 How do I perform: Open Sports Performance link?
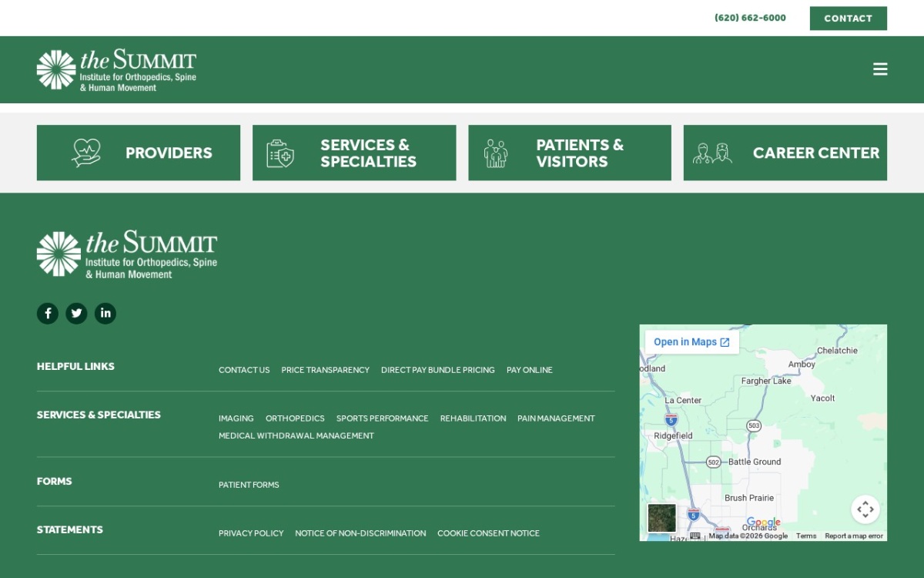point(383,418)
